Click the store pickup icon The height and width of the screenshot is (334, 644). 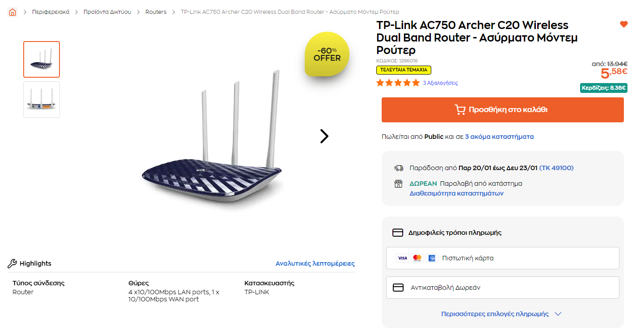click(399, 184)
